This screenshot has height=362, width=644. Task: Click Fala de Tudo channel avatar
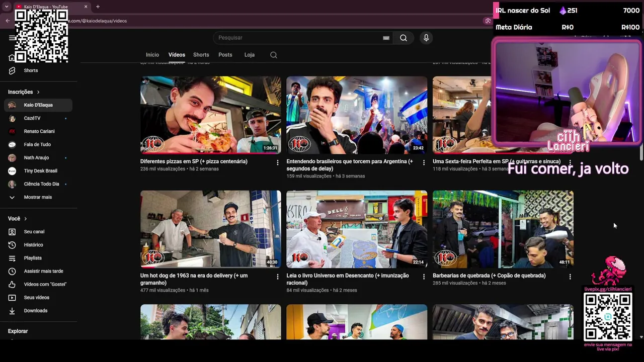coord(12,144)
